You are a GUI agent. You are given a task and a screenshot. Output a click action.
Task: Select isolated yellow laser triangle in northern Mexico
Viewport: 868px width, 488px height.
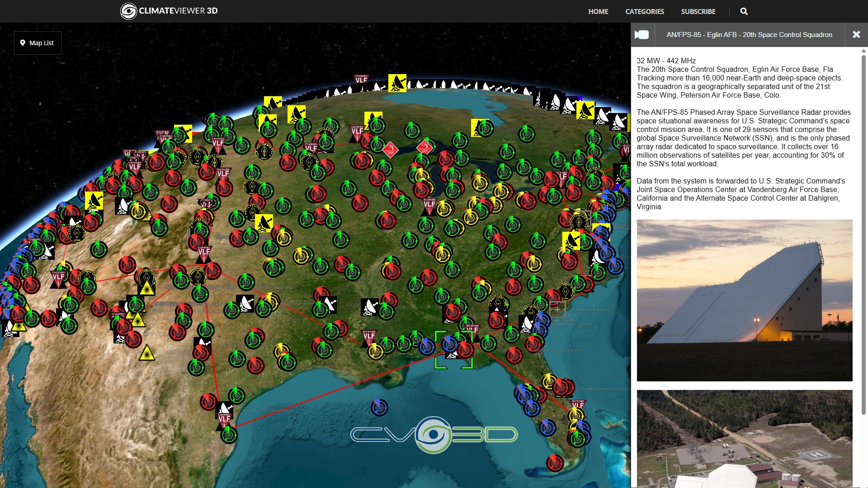147,353
